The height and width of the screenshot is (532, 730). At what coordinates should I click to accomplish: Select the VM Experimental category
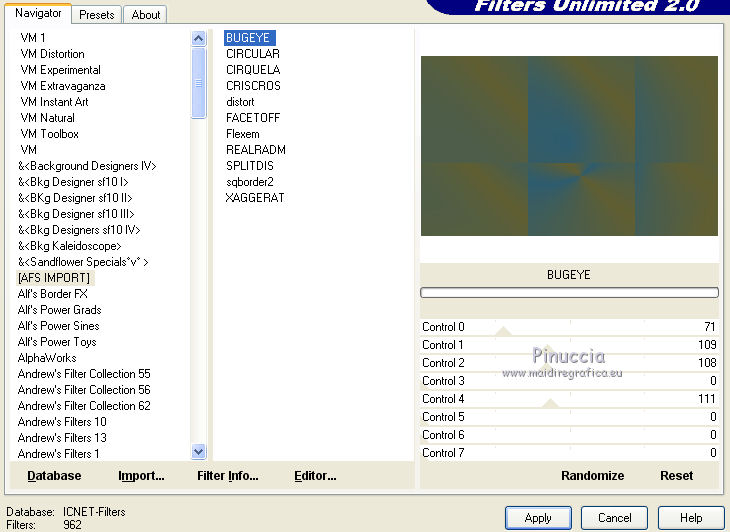[61, 70]
